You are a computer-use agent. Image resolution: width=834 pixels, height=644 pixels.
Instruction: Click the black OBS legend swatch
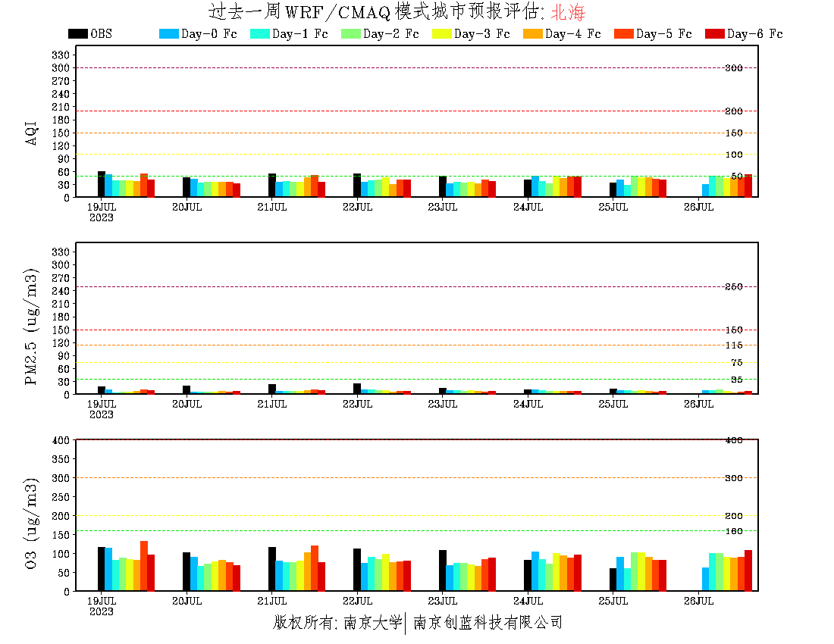point(77,34)
